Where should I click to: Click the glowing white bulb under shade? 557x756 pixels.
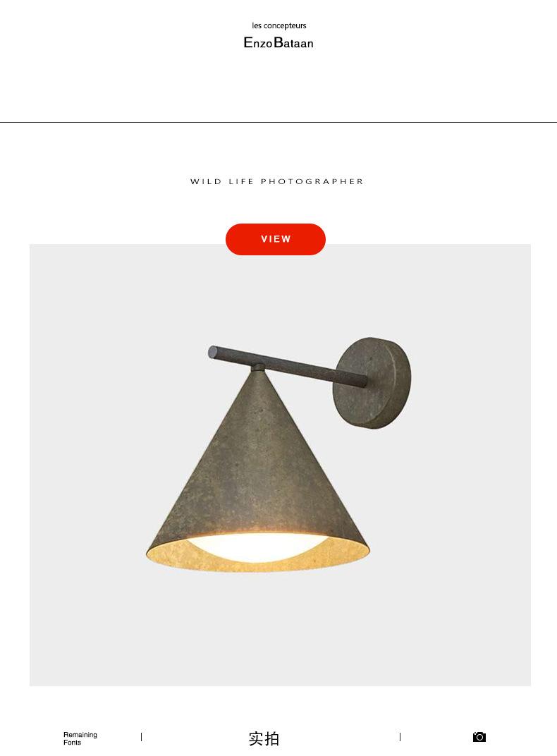pyautogui.click(x=258, y=547)
